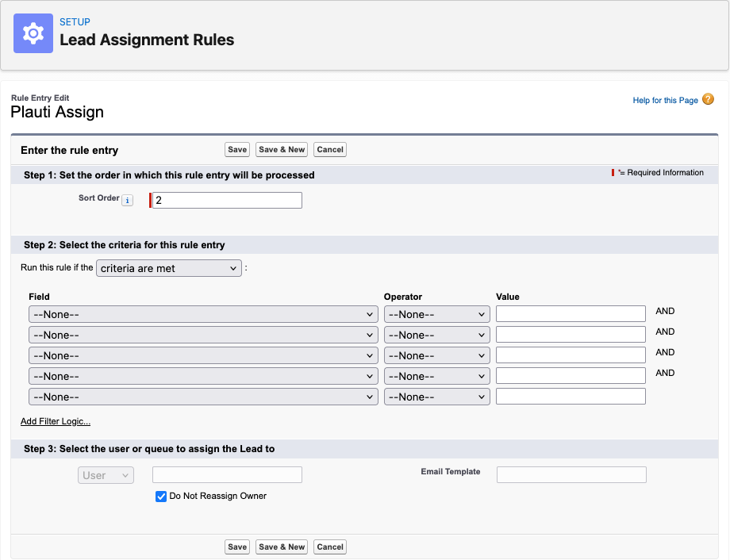Viewport: 730px width, 560px height.
Task: Click the Lead Assignment Rules heading
Action: click(x=147, y=40)
